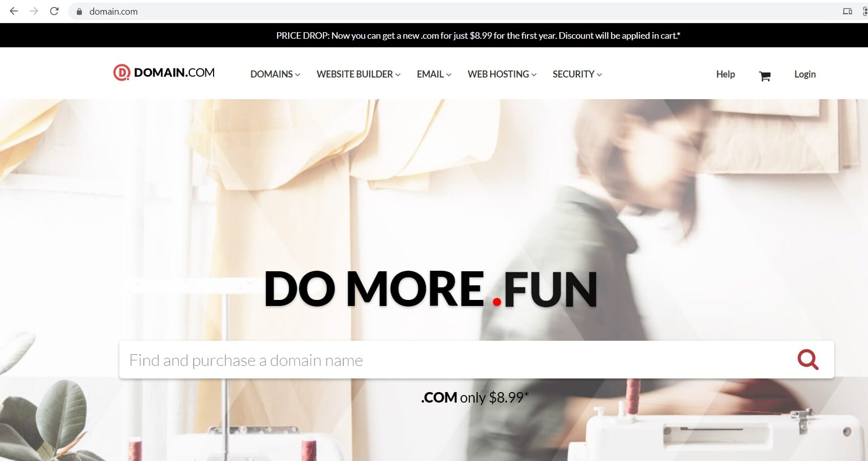The width and height of the screenshot is (868, 461).
Task: Click the Domain.com logo
Action: coord(164,73)
